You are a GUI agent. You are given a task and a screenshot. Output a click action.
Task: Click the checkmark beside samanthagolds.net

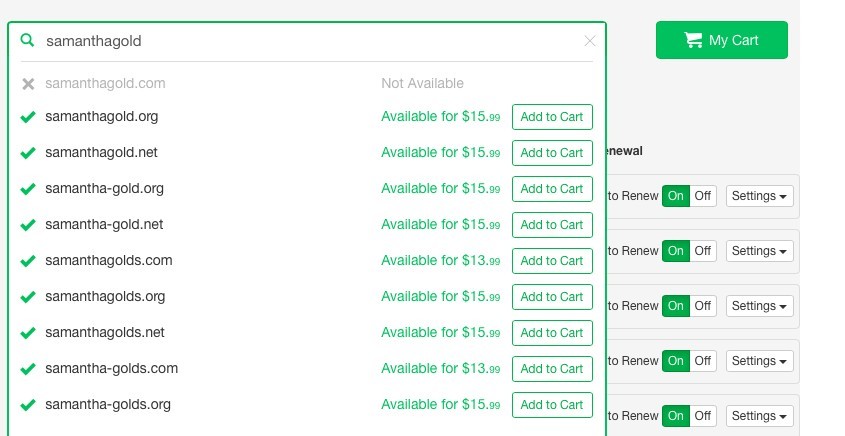coord(28,333)
